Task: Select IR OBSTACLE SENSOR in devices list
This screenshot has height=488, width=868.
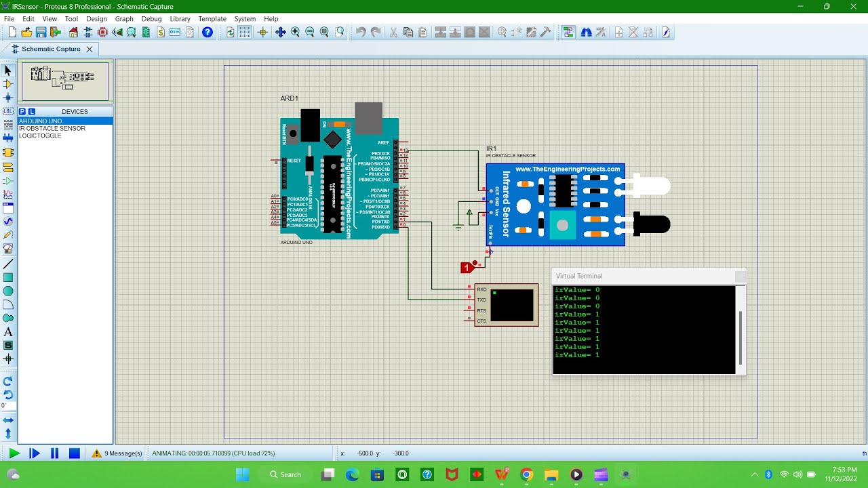Action: [x=65, y=128]
